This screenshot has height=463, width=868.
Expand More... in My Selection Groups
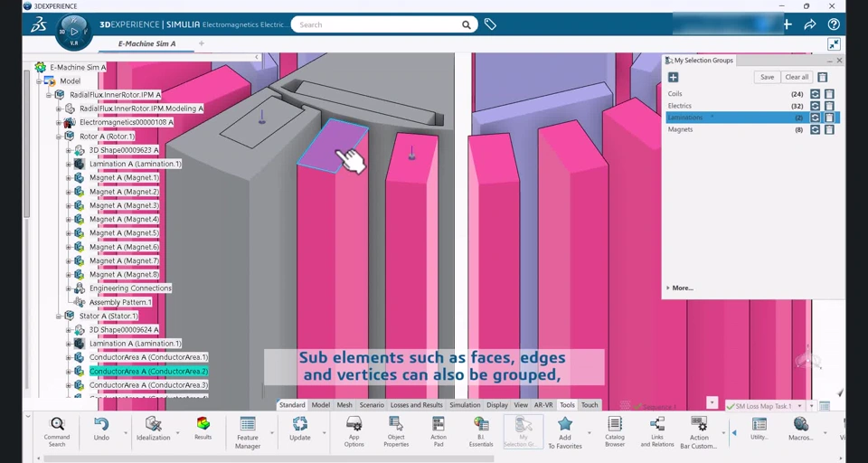tap(680, 288)
